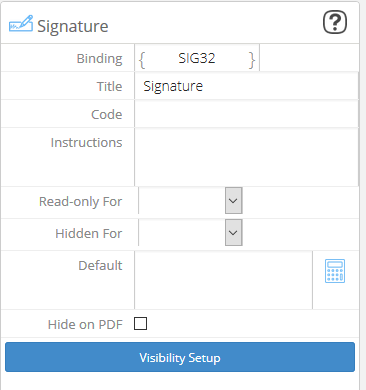Screen dimensions: 366x390
Task: Open the Hidden For select box
Action: [190, 233]
